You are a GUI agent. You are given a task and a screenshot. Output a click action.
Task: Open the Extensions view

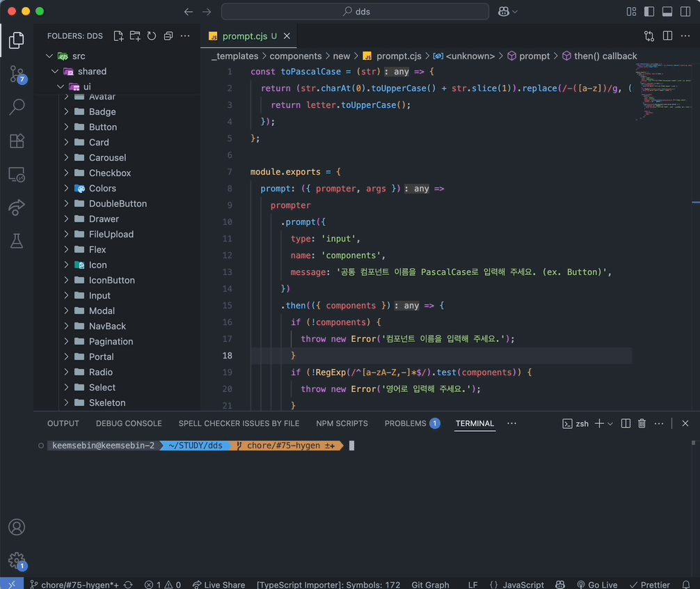click(17, 141)
